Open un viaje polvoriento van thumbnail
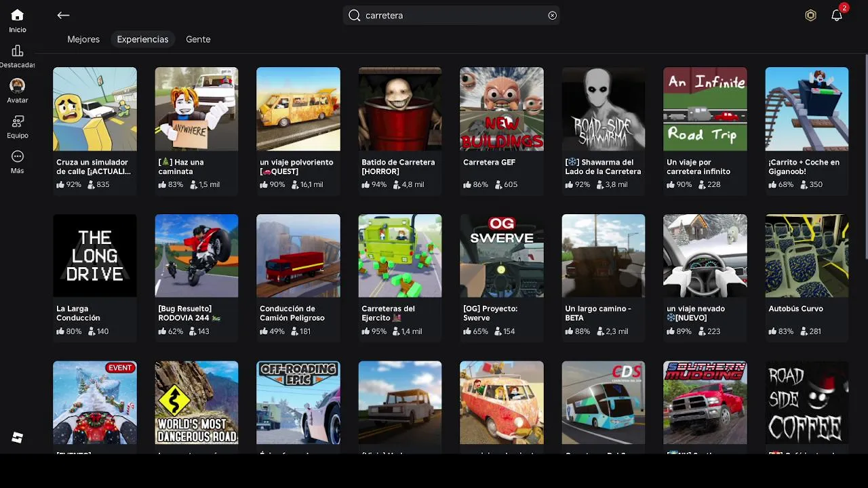This screenshot has height=488, width=868. pos(298,108)
